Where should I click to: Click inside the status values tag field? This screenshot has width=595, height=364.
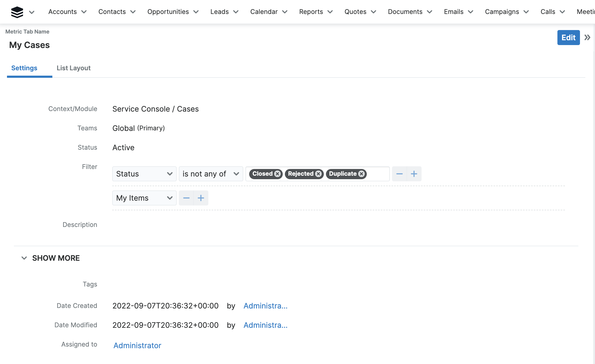point(378,174)
